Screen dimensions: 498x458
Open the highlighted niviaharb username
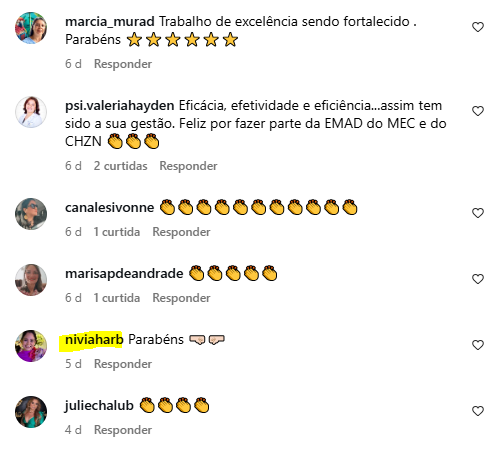click(94, 340)
